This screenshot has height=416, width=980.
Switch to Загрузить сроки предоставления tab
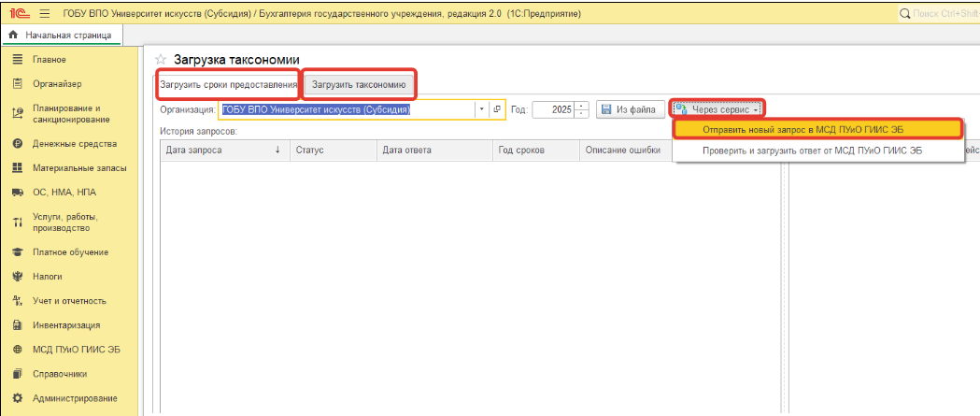point(228,84)
